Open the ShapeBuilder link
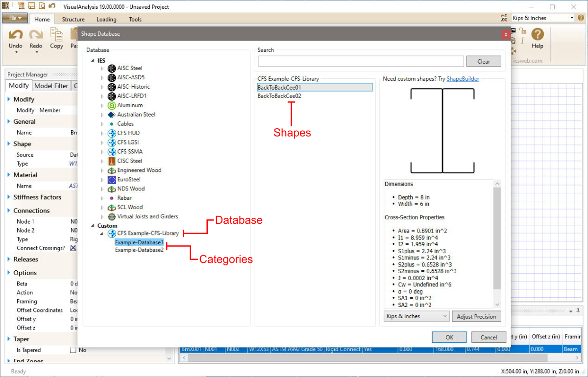Viewport: 588px width, 377px height. [463, 79]
